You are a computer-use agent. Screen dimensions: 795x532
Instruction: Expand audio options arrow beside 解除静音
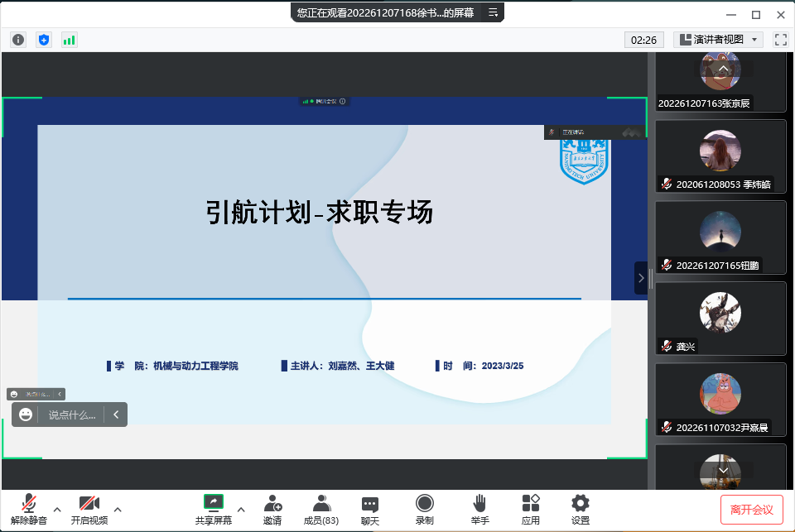(x=57, y=509)
